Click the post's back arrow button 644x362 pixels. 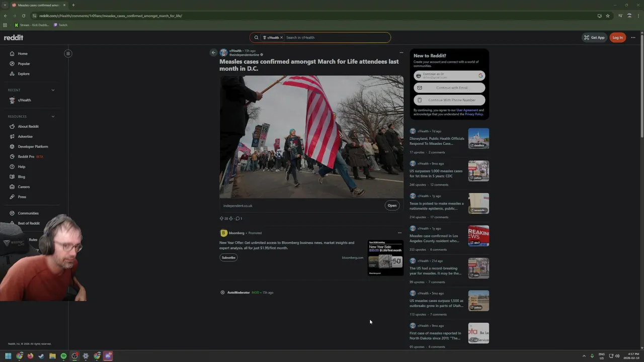point(213,52)
